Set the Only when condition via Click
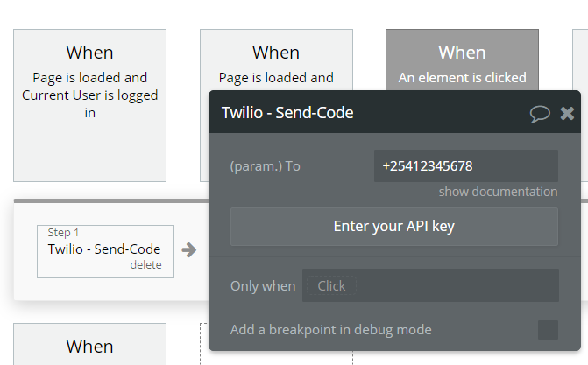This screenshot has width=588, height=365. pyautogui.click(x=331, y=286)
